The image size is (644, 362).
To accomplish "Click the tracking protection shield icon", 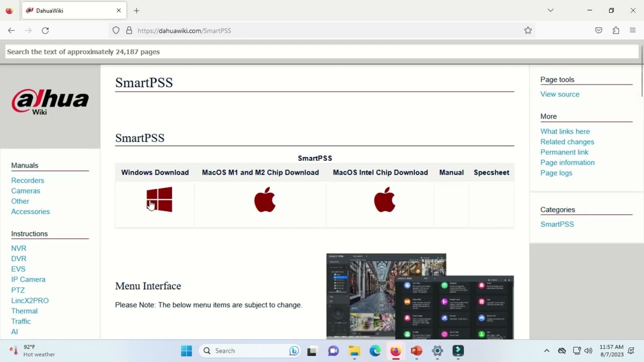I will pyautogui.click(x=116, y=31).
